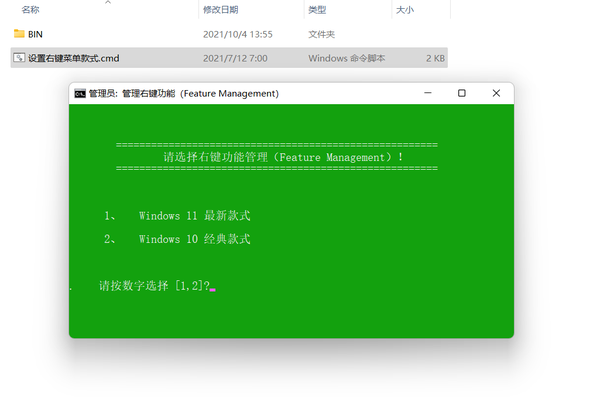Minimize the Feature Management console window
The width and height of the screenshot is (600, 412).
(x=428, y=93)
